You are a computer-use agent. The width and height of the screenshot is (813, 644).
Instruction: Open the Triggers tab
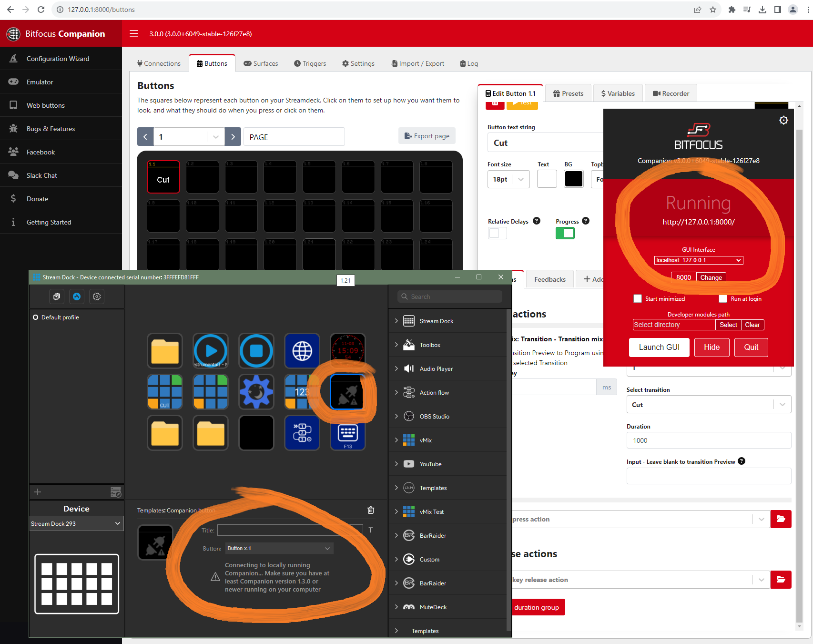click(x=310, y=63)
